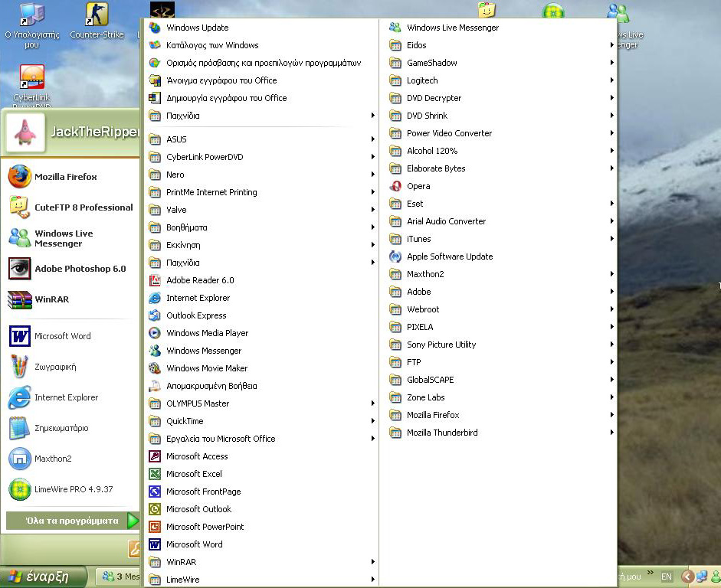Image resolution: width=721 pixels, height=588 pixels.
Task: Click the Mozilla Firefox icon in the pinned list
Action: pyautogui.click(x=20, y=177)
